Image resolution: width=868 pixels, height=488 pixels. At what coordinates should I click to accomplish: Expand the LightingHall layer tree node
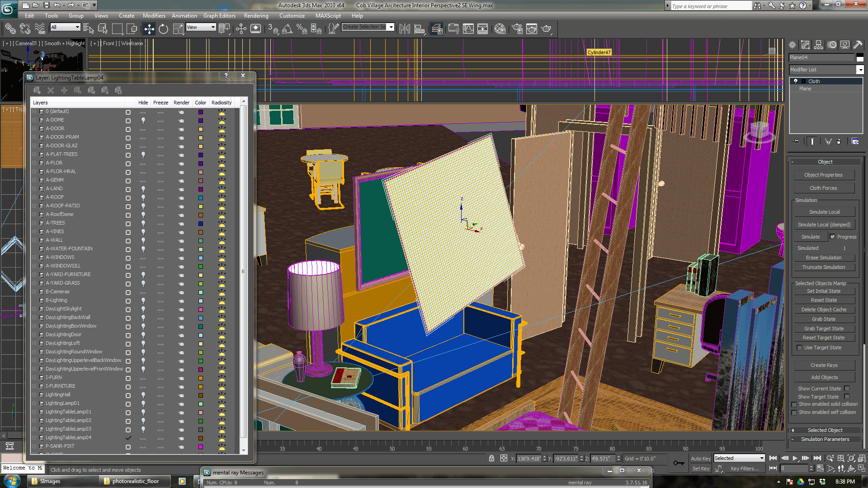34,395
